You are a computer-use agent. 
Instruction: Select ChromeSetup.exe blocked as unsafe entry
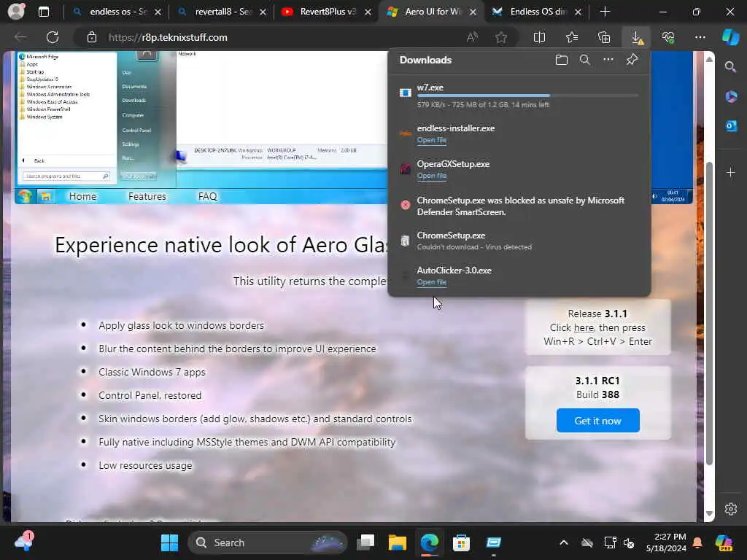tap(519, 206)
